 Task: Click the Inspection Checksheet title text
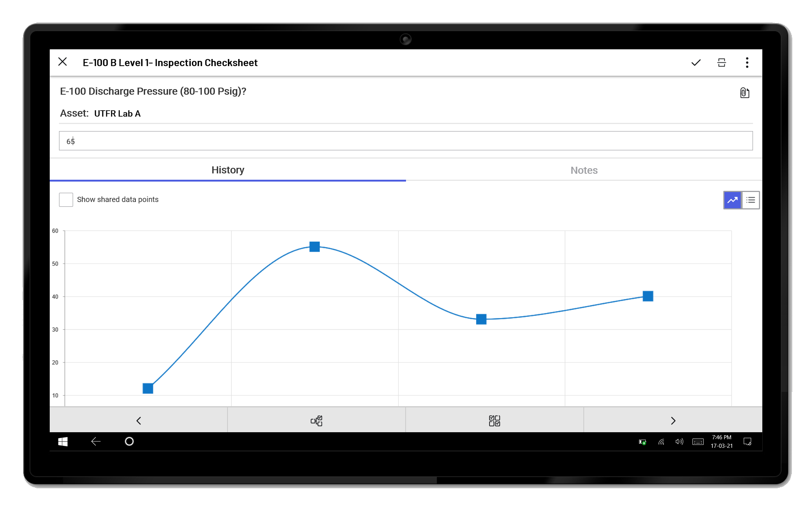click(170, 63)
